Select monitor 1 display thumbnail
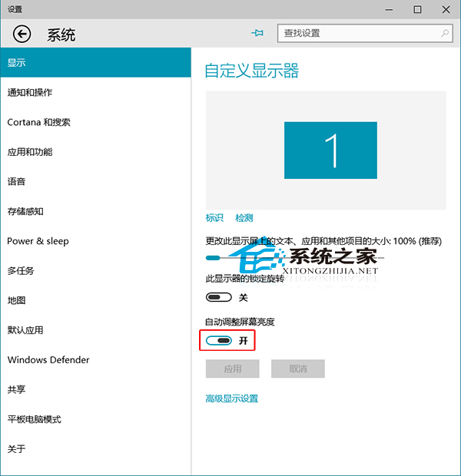 point(331,150)
